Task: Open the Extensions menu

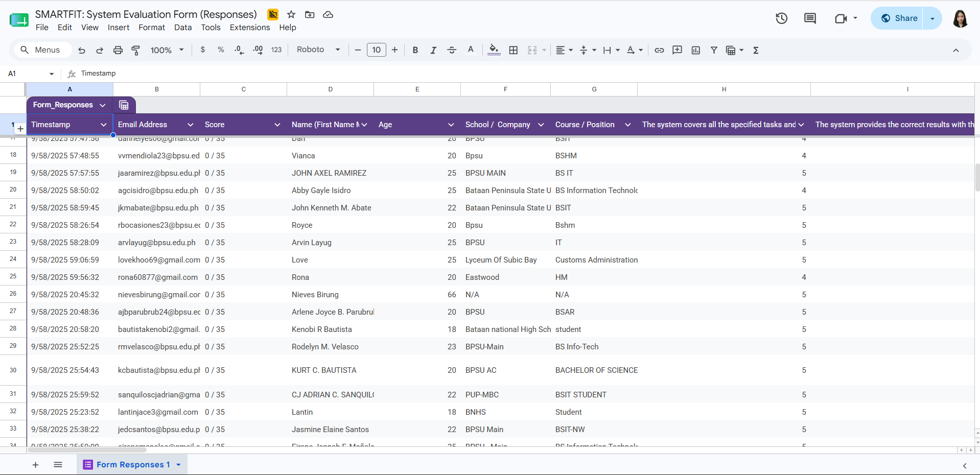Action: 250,28
